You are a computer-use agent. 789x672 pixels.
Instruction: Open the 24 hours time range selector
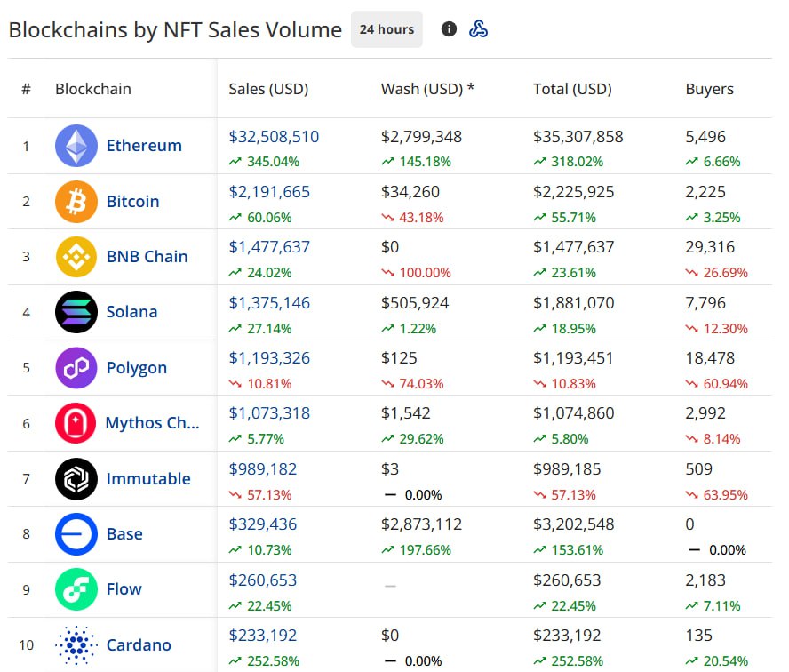[x=387, y=29]
